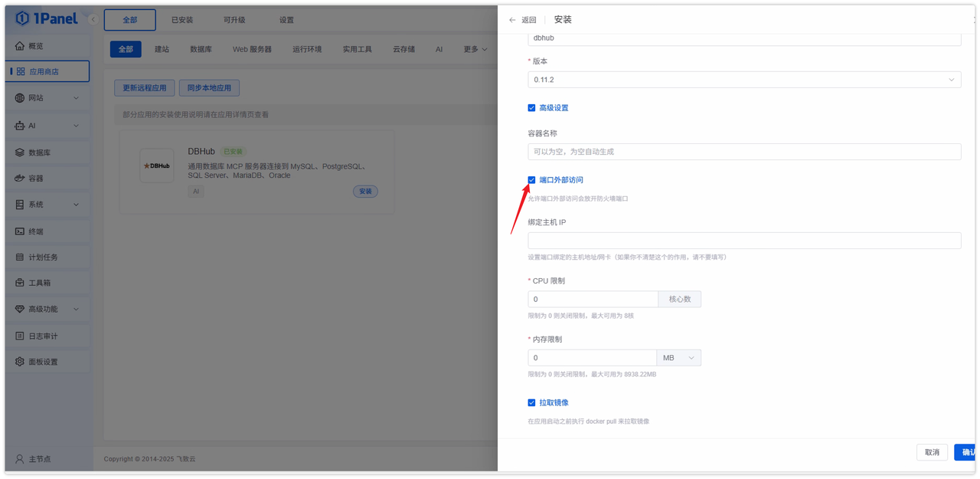Image resolution: width=980 pixels, height=479 pixels.
Task: Open the 概览 overview panel
Action: pyautogui.click(x=34, y=44)
